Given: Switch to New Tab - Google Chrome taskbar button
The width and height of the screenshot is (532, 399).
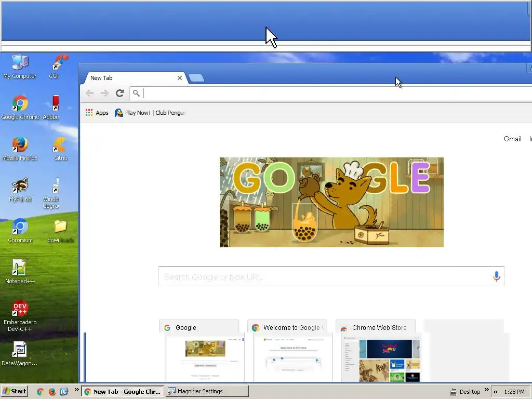Looking at the screenshot, I should point(123,392).
